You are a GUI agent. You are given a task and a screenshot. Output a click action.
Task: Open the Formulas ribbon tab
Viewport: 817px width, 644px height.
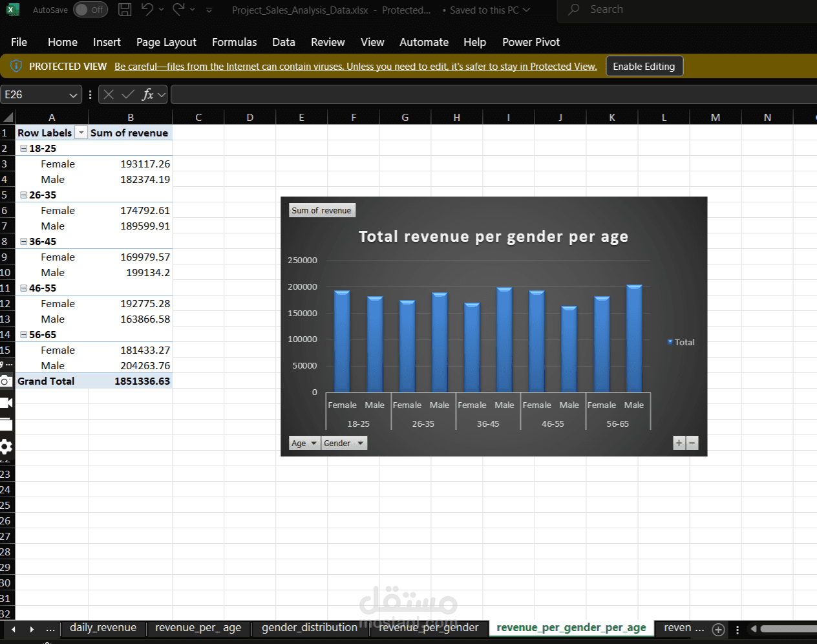(x=234, y=42)
